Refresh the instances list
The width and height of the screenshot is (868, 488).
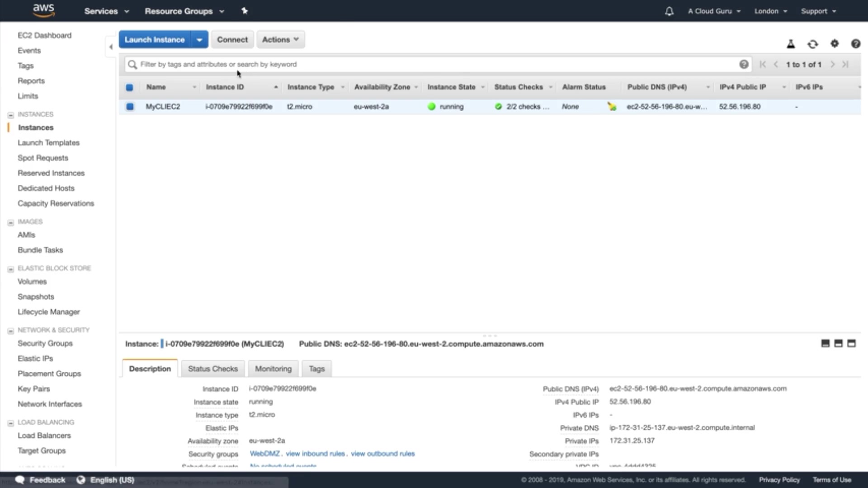[812, 44]
